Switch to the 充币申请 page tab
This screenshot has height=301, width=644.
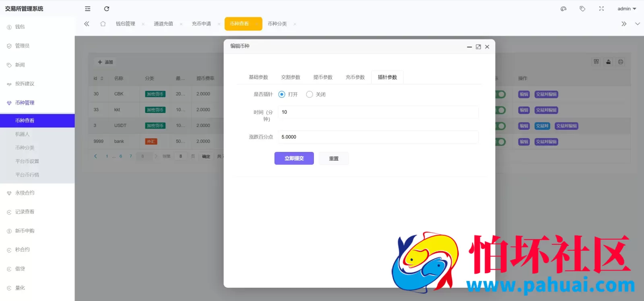[201, 24]
